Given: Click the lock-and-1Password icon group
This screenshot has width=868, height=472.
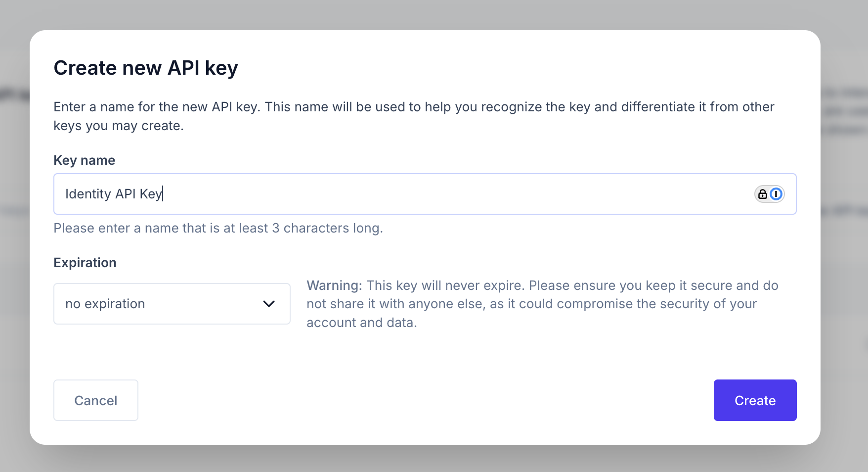Looking at the screenshot, I should point(769,194).
